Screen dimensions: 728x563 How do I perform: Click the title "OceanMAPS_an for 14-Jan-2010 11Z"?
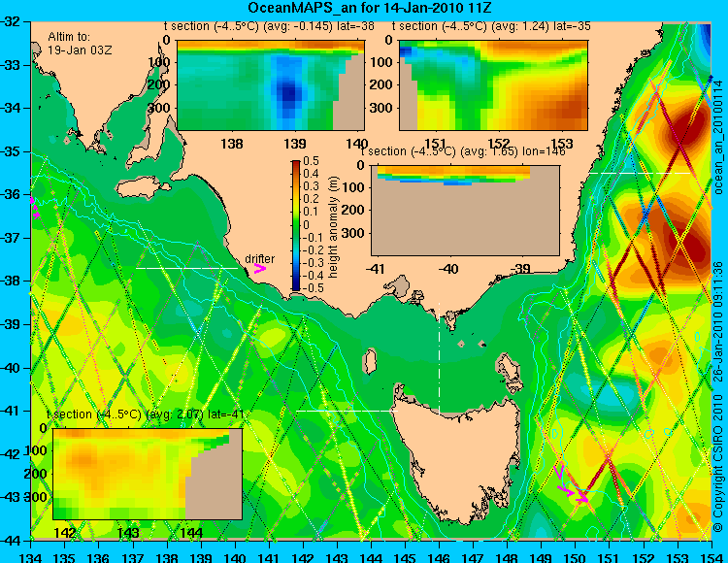(369, 8)
